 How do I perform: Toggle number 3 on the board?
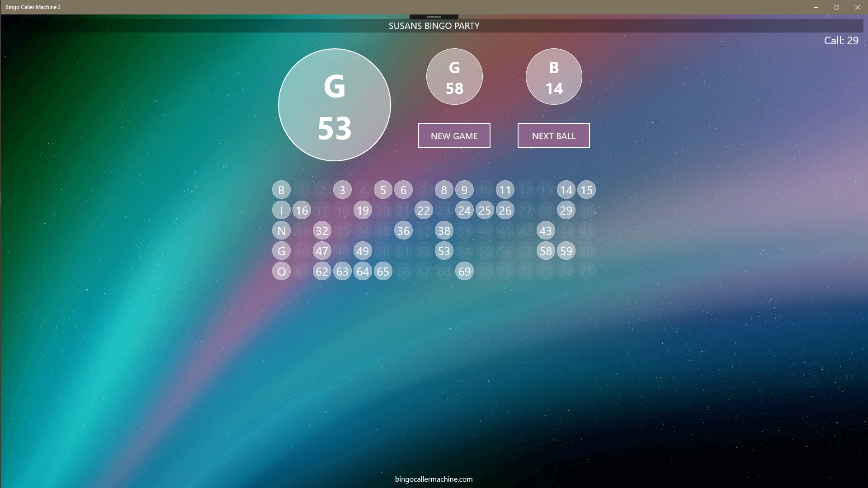[x=342, y=190]
